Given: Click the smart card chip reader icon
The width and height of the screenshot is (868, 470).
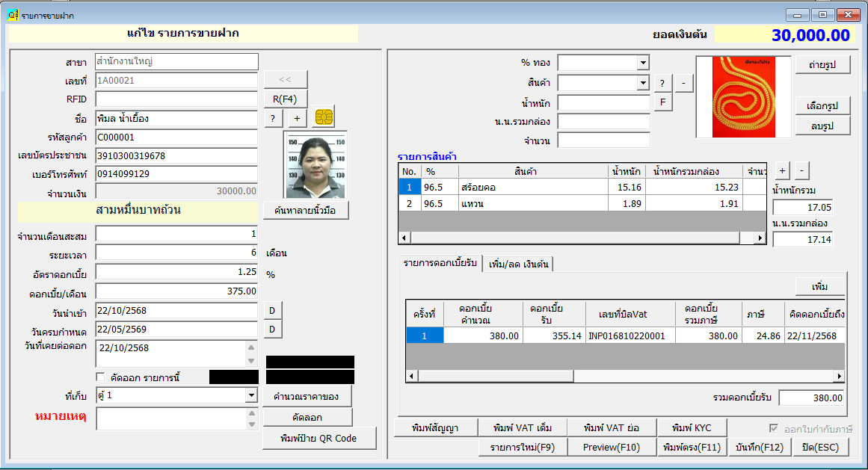Looking at the screenshot, I should click(324, 118).
